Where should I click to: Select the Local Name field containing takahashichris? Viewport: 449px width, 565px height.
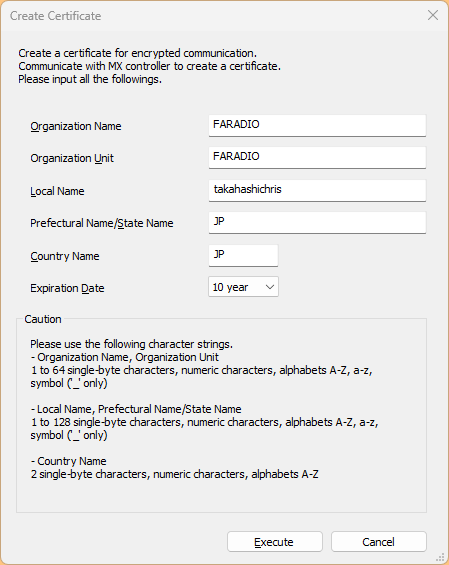[x=317, y=190]
